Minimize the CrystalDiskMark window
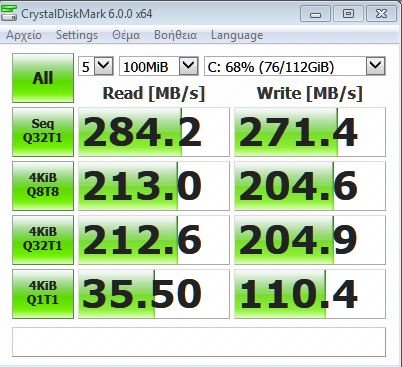 [315, 14]
